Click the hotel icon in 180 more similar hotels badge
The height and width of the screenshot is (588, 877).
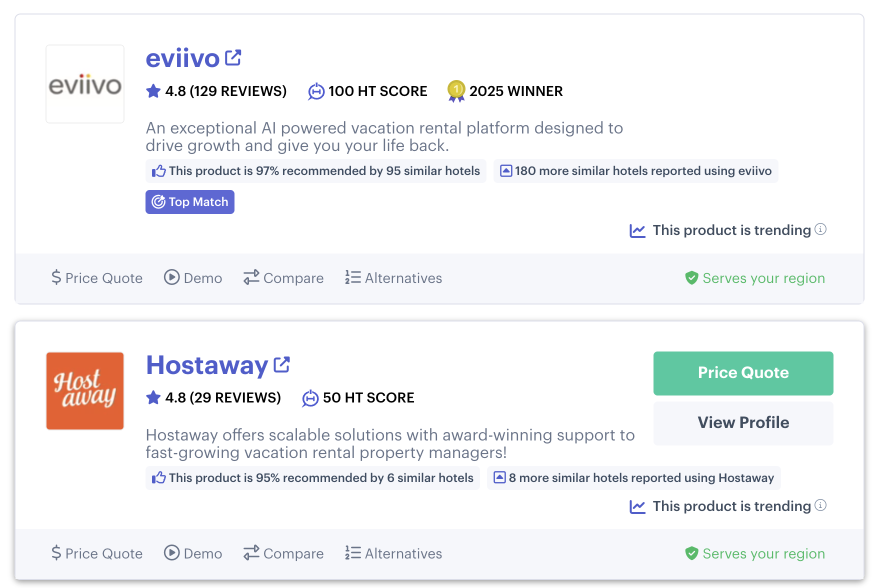click(x=506, y=171)
